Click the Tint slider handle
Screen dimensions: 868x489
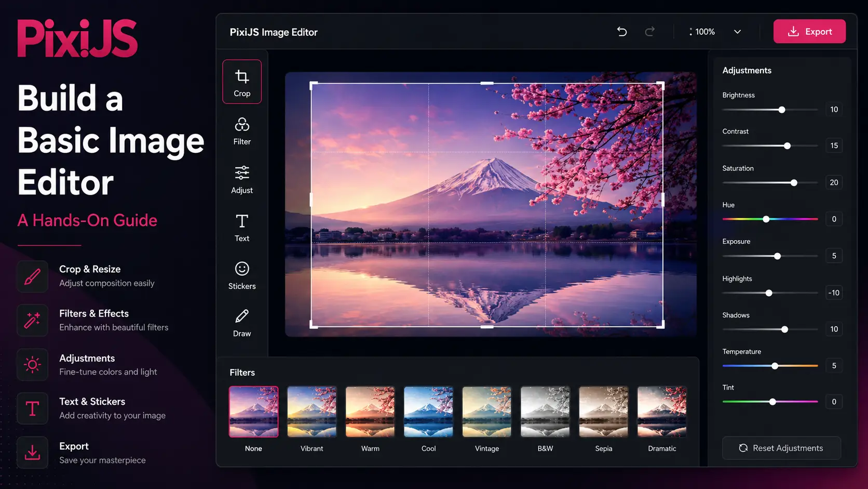coord(772,402)
